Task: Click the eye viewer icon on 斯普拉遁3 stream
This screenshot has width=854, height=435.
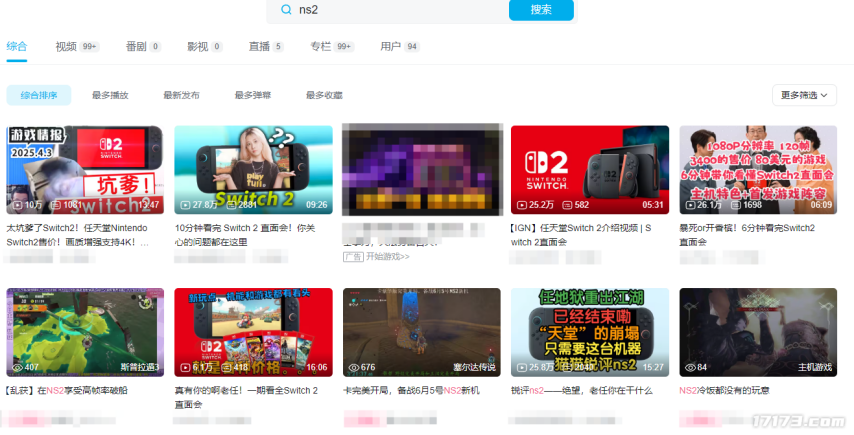Action: [x=16, y=367]
